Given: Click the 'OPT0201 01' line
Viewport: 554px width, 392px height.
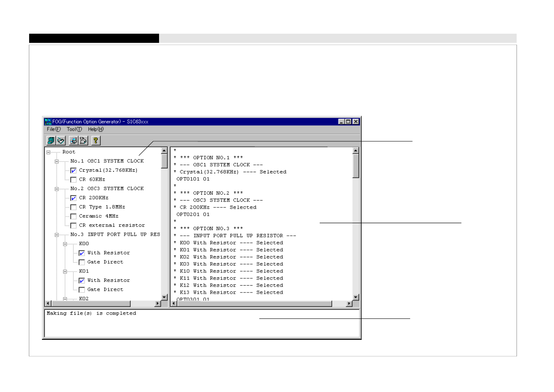Looking at the screenshot, I should [193, 214].
